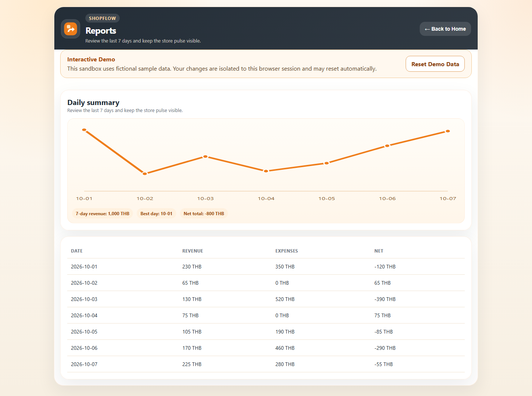This screenshot has height=396, width=532.
Task: Click the SHOPFLOW label badge
Action: [102, 18]
